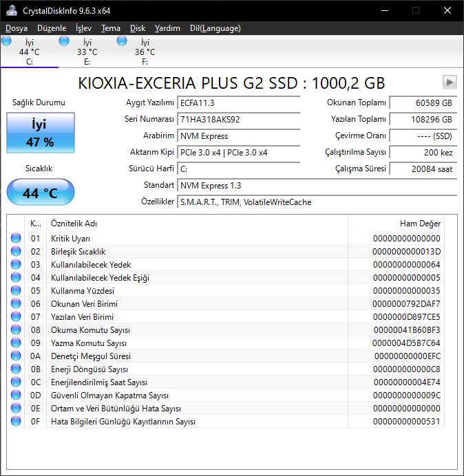
Task: Click the status orb for Yazılan Veri Birimi
Action: (16, 316)
